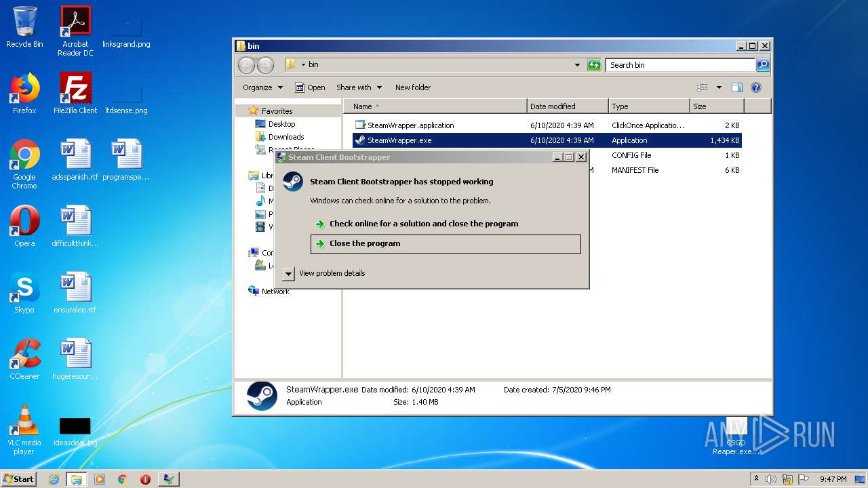
Task: Refresh the bin folder view
Action: click(594, 65)
